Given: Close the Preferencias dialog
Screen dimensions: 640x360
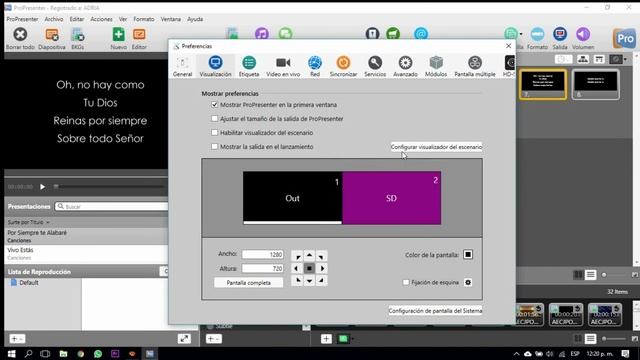Looking at the screenshot, I should pos(508,46).
